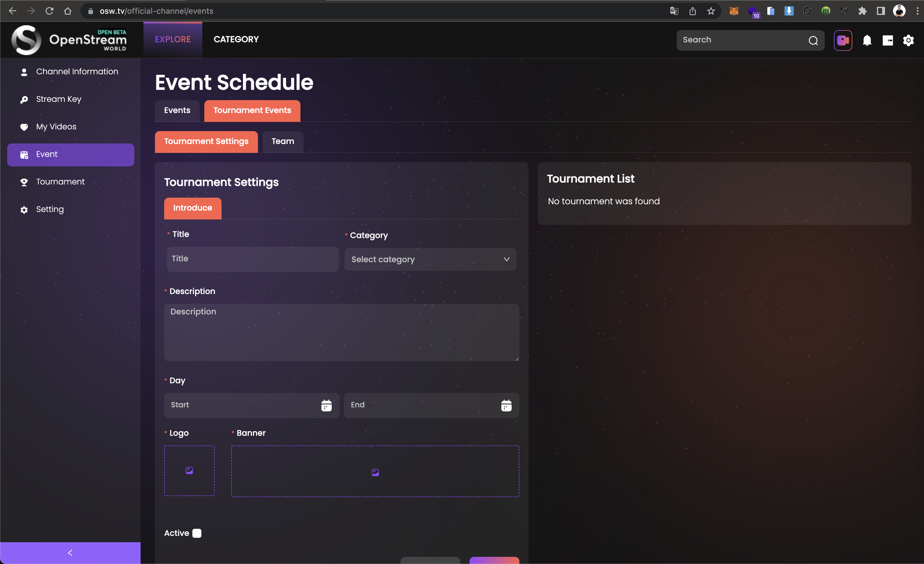The height and width of the screenshot is (564, 924).
Task: Open Channel Information in the sidebar
Action: (71, 72)
